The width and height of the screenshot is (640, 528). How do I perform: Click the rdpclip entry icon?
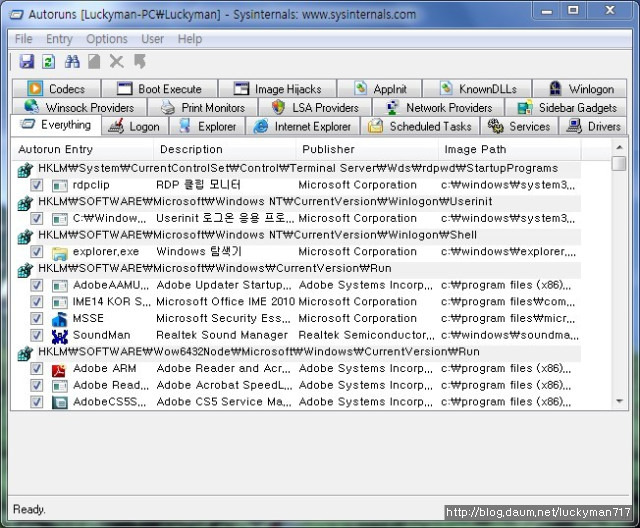tap(60, 186)
